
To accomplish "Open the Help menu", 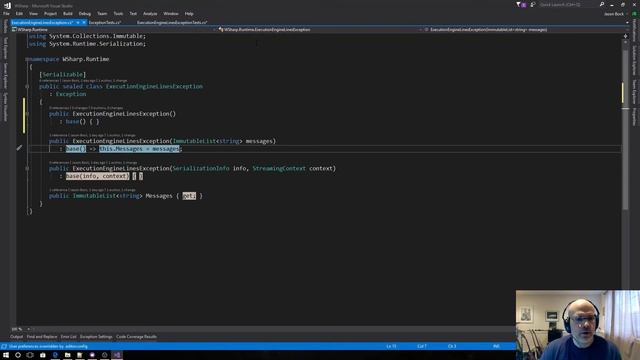I will tap(189, 13).
